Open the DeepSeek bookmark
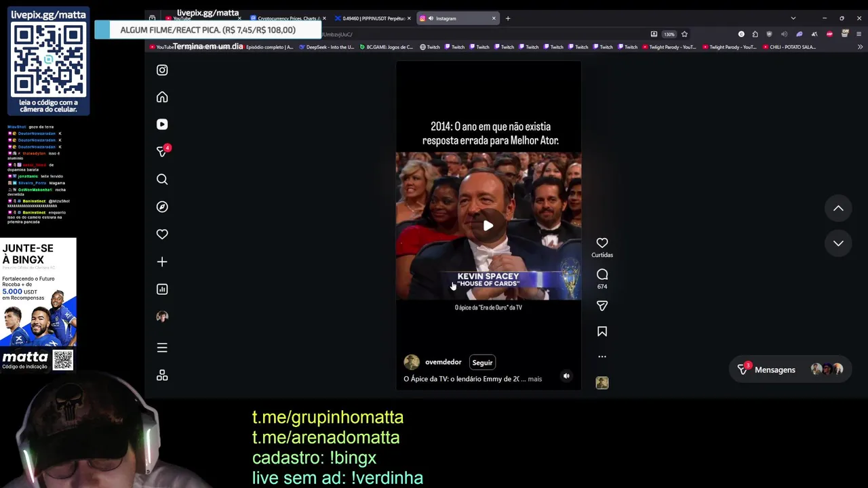Image resolution: width=868 pixels, height=488 pixels. [x=327, y=47]
